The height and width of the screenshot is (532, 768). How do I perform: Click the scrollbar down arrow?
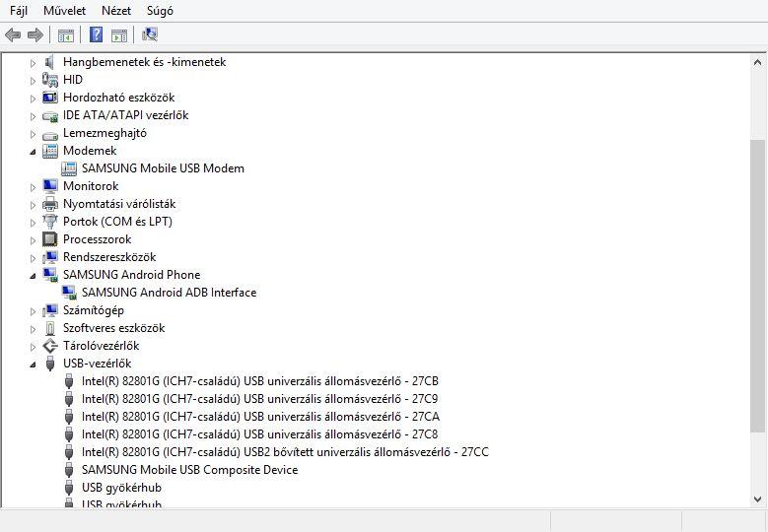(757, 499)
